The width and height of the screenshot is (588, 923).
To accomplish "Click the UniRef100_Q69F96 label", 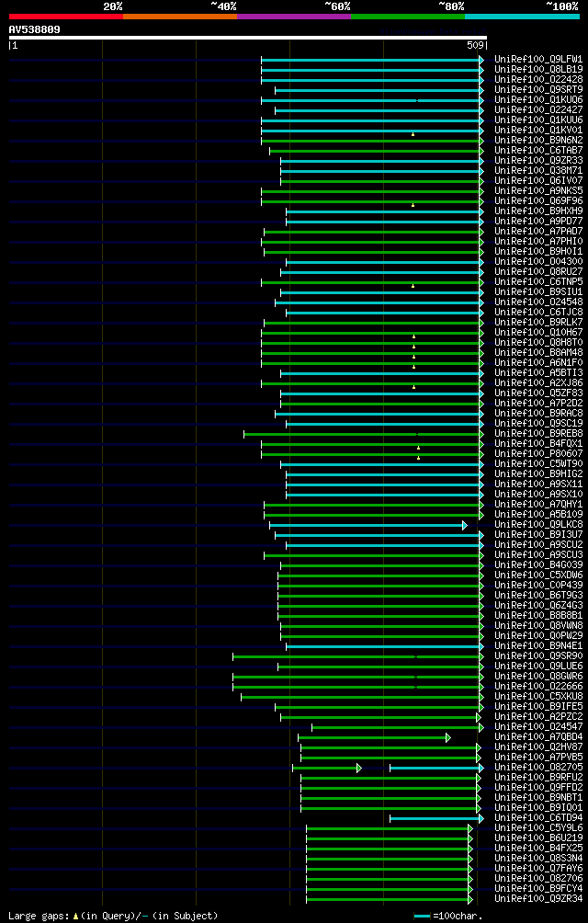I will [x=538, y=200].
